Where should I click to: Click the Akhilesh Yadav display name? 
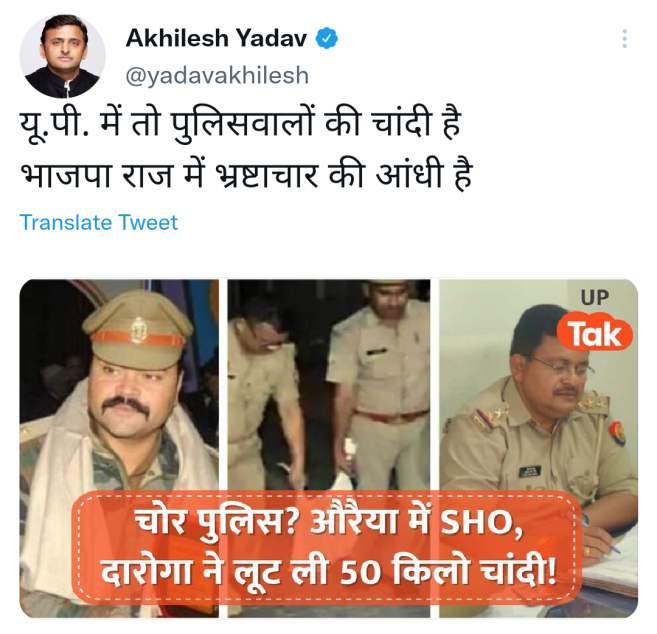(x=216, y=39)
